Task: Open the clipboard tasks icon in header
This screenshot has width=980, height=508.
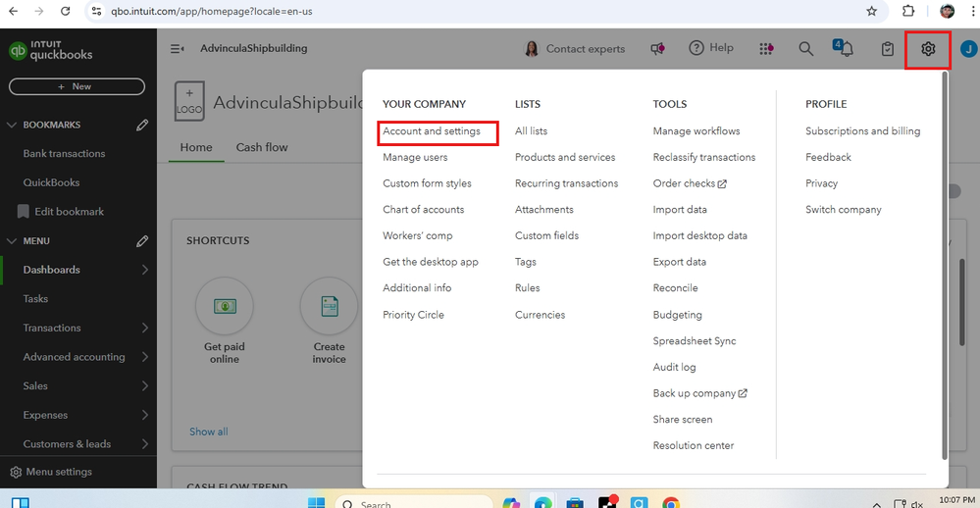Action: 888,49
